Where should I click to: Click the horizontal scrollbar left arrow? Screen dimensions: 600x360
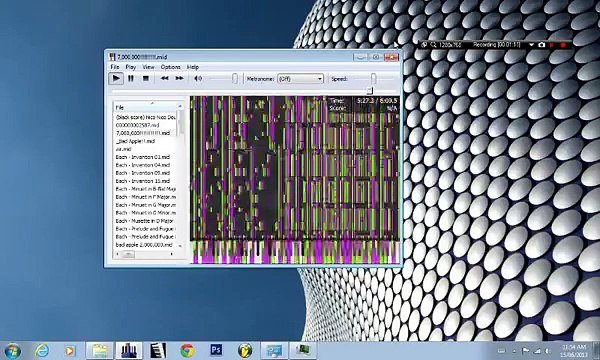point(117,254)
